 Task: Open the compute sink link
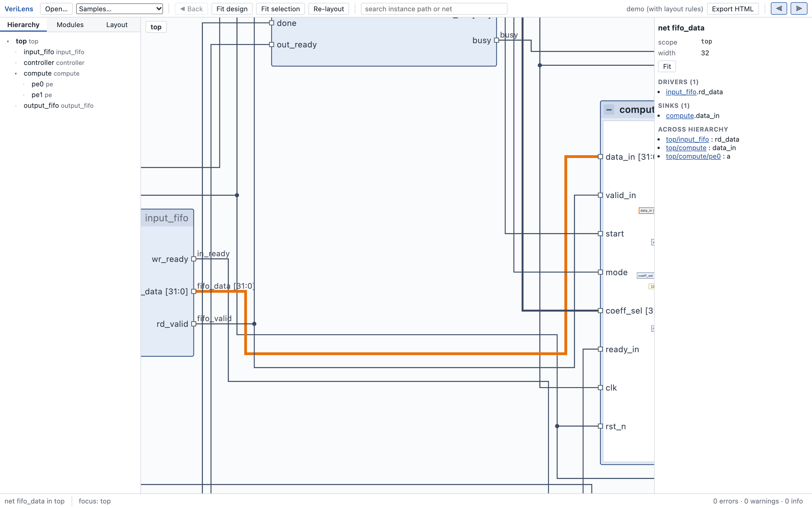click(x=679, y=116)
